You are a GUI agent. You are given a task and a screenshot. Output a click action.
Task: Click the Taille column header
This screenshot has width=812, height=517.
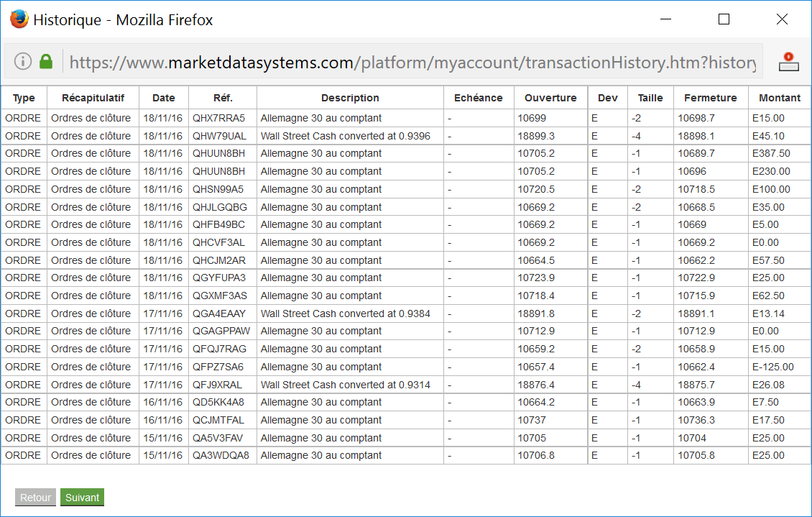pos(650,98)
